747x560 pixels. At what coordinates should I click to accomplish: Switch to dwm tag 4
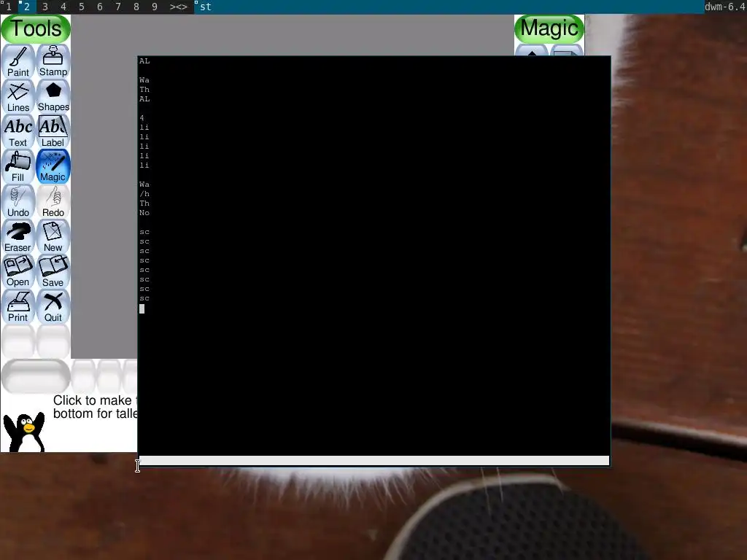point(63,7)
